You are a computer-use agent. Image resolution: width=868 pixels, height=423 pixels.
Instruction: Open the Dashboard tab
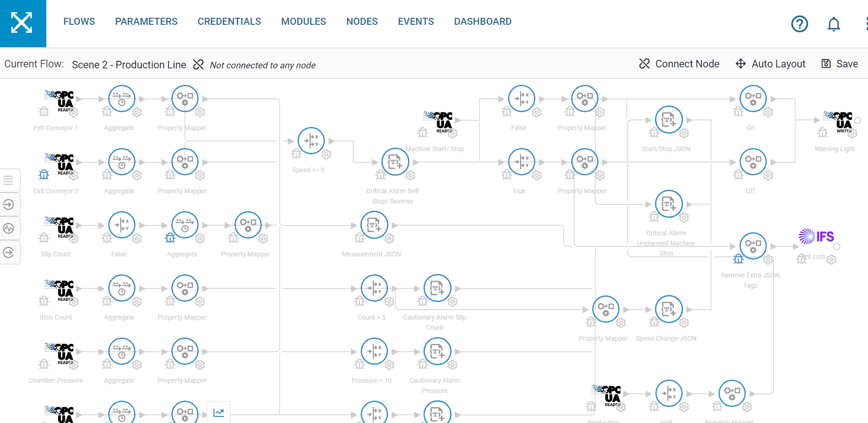[x=482, y=22]
